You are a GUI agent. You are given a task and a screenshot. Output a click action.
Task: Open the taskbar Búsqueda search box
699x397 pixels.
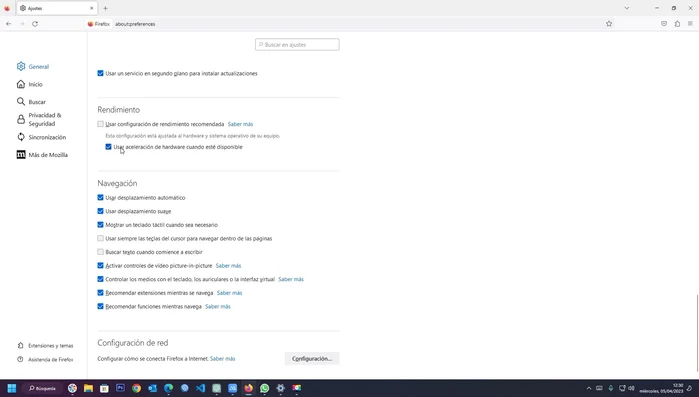(x=43, y=388)
